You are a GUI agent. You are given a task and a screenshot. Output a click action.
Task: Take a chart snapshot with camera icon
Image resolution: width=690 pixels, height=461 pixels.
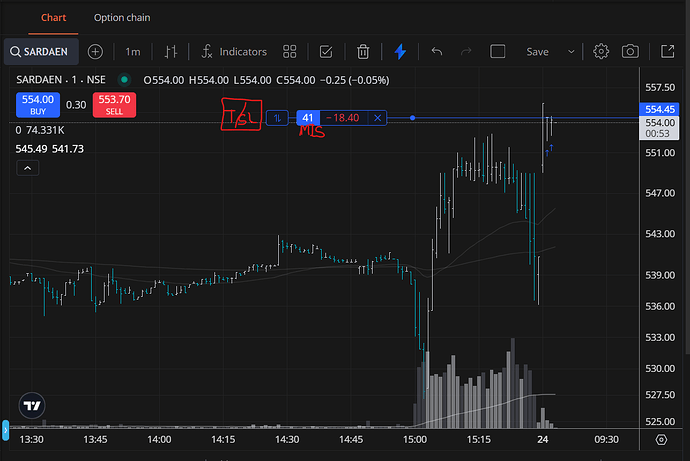pyautogui.click(x=630, y=51)
